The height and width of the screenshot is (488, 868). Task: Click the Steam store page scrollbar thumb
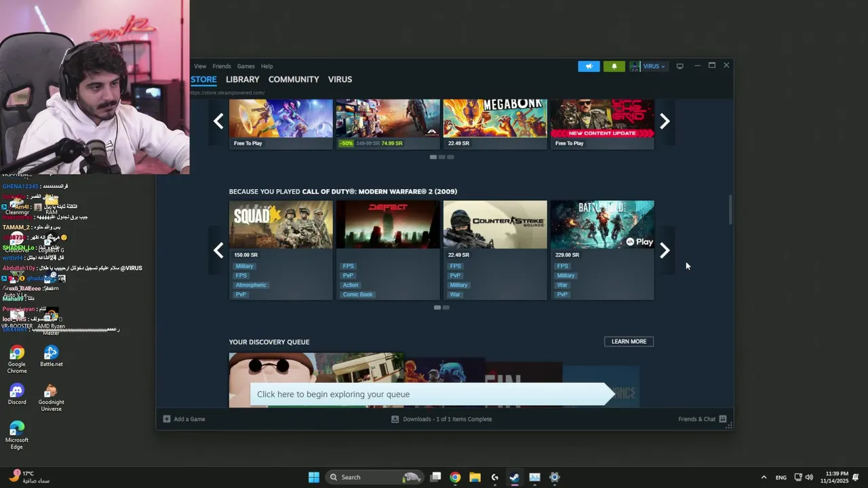click(730, 209)
